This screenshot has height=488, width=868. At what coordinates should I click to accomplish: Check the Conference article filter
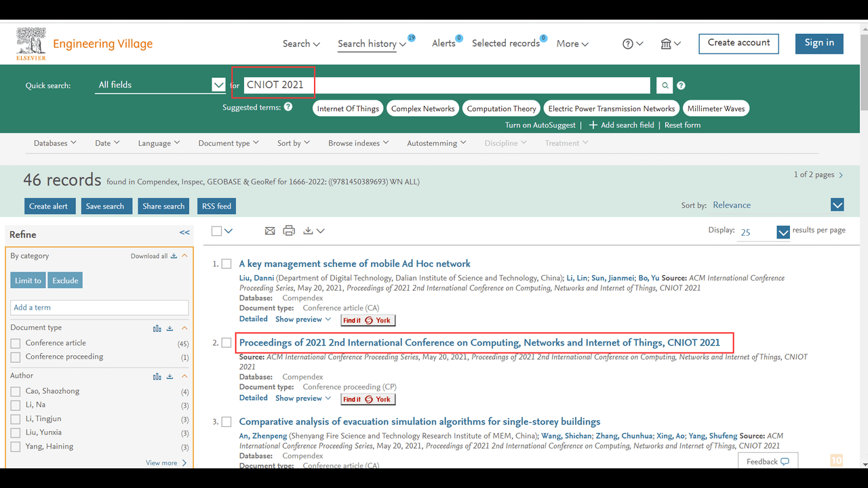point(16,344)
